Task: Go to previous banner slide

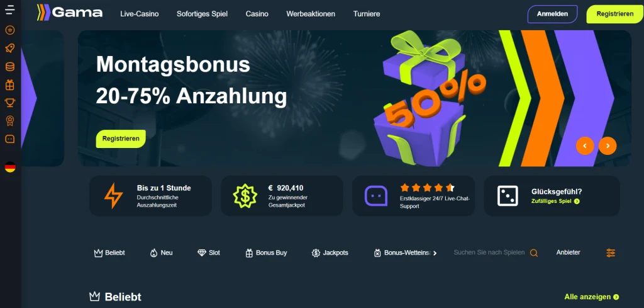Action: click(585, 145)
